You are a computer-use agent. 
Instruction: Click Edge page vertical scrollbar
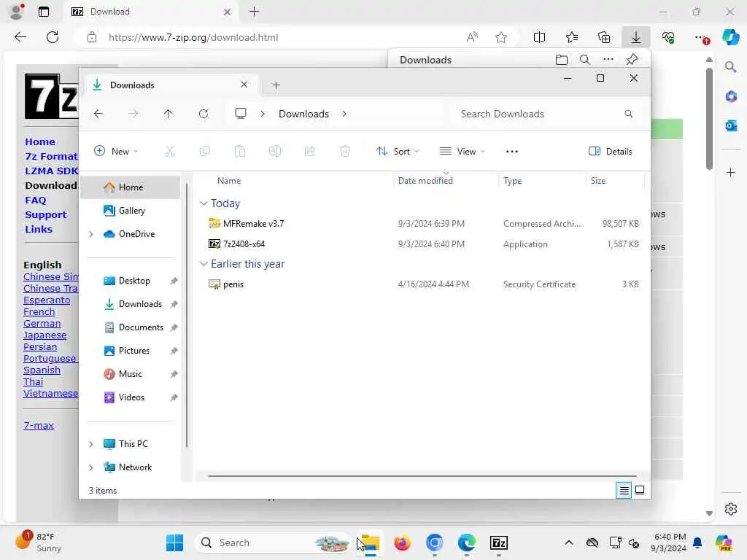(709, 119)
